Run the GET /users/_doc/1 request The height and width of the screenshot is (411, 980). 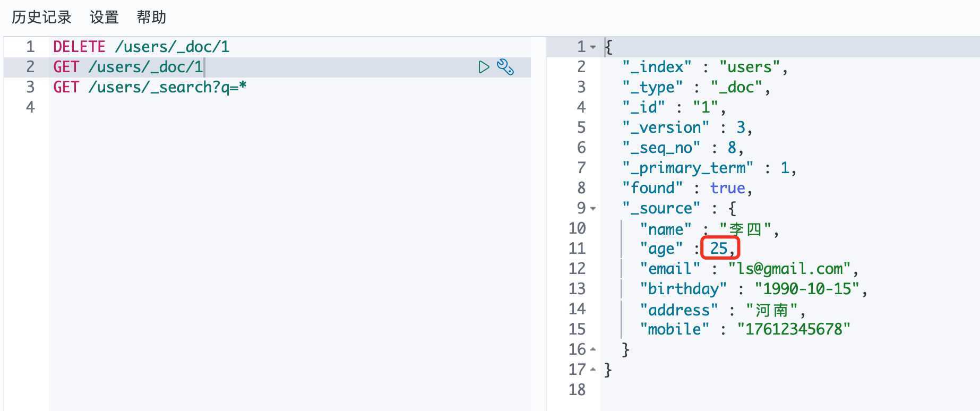[x=484, y=67]
